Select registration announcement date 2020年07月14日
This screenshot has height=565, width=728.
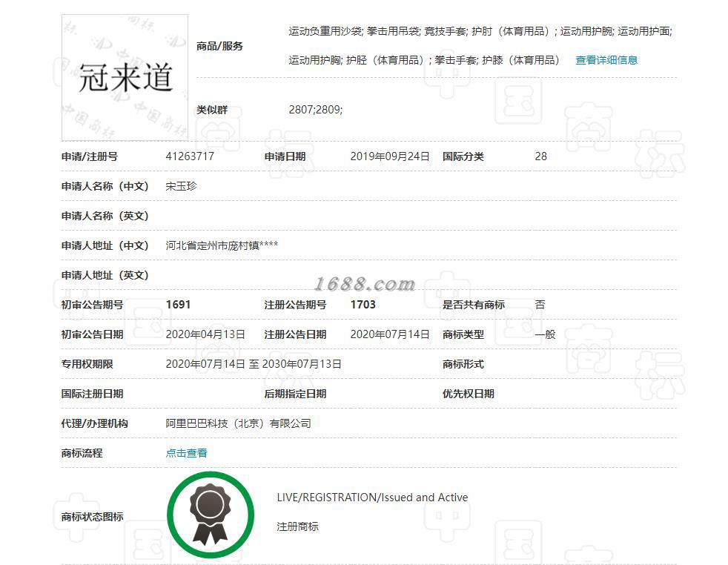(390, 334)
